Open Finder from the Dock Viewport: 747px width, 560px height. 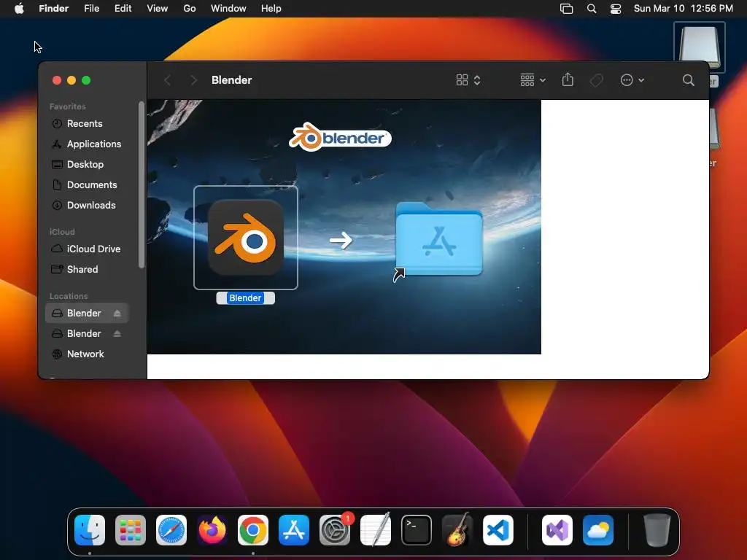90,530
